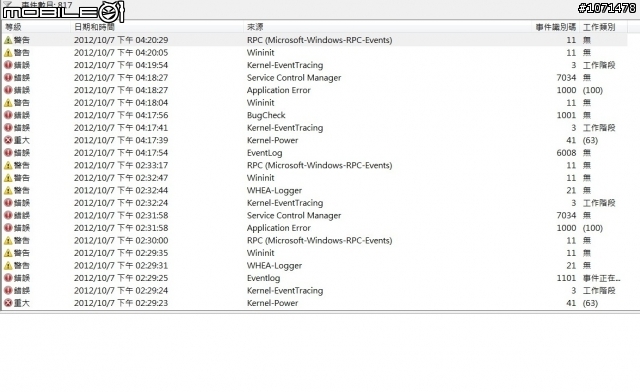
Task: Select date cell 2012/10/7 下午 02:30:00
Action: [x=121, y=241]
